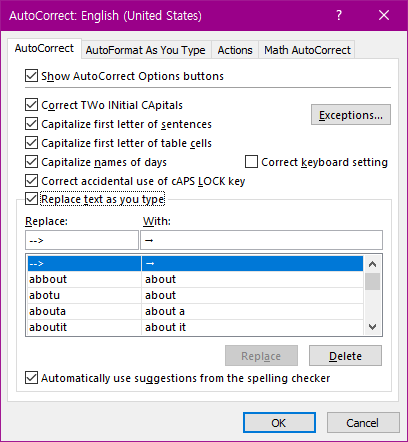Viewport: 408px width, 442px height.
Task: Open the AutoFormat As You Type tab
Action: tap(146, 50)
